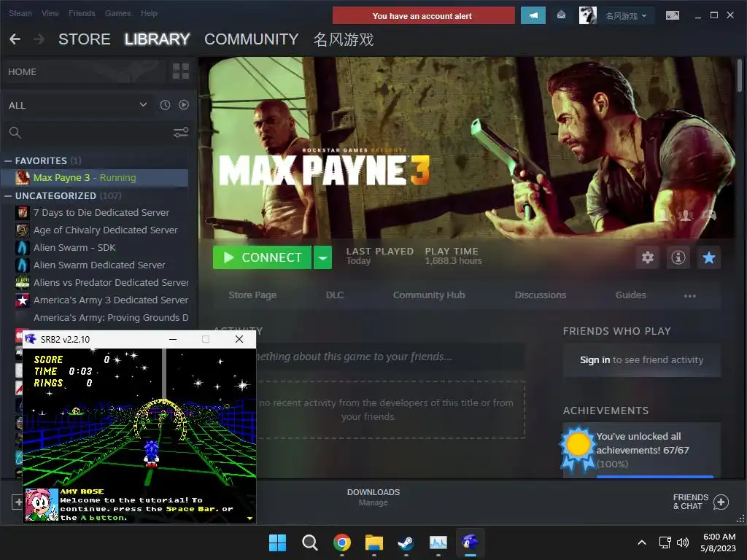Open File Explorer from taskbar
Screen dimensions: 747x560
click(374, 542)
